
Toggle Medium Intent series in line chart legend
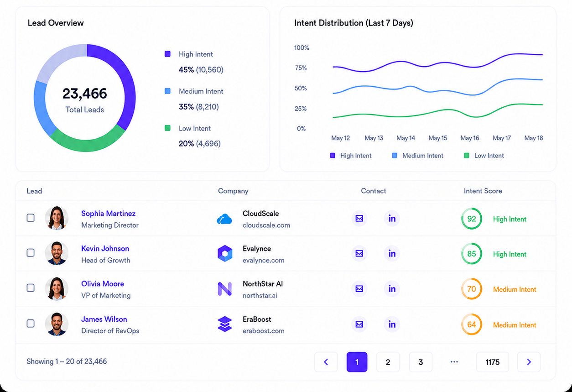click(x=417, y=156)
